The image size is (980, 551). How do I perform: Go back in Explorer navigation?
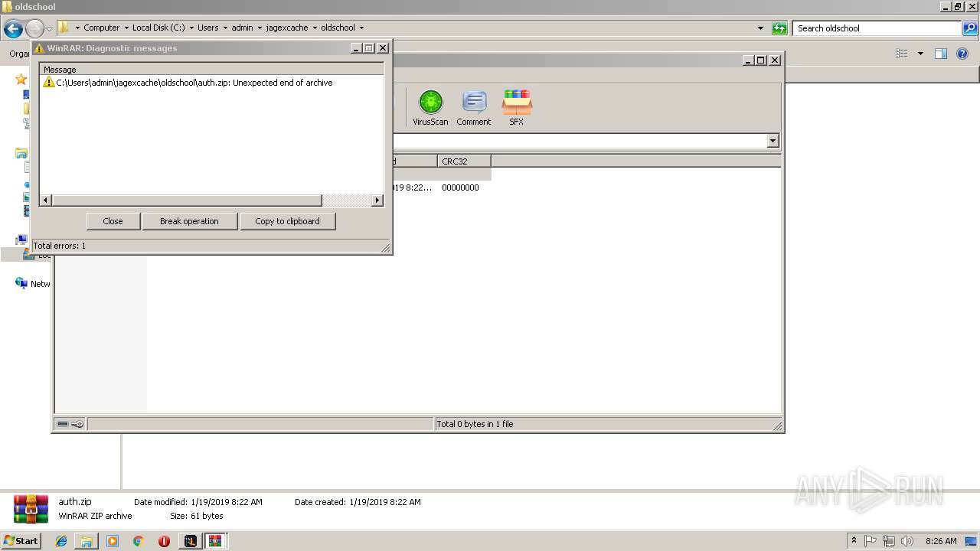tap(13, 29)
